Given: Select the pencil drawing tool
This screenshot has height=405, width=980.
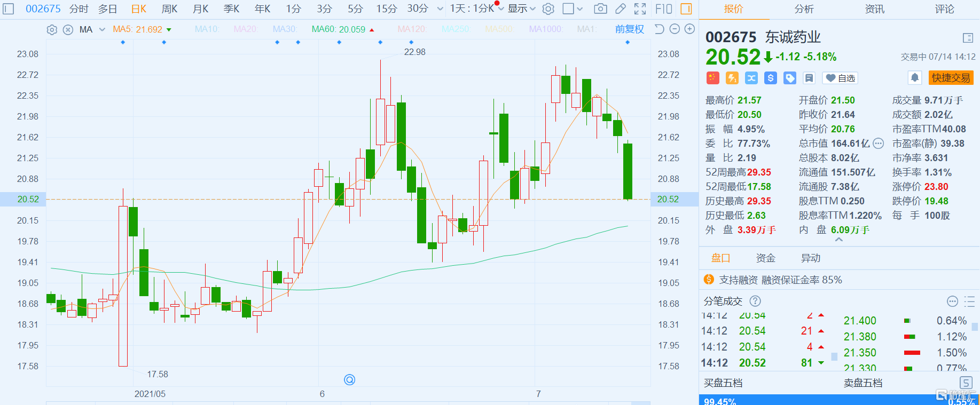Looking at the screenshot, I should point(620,9).
